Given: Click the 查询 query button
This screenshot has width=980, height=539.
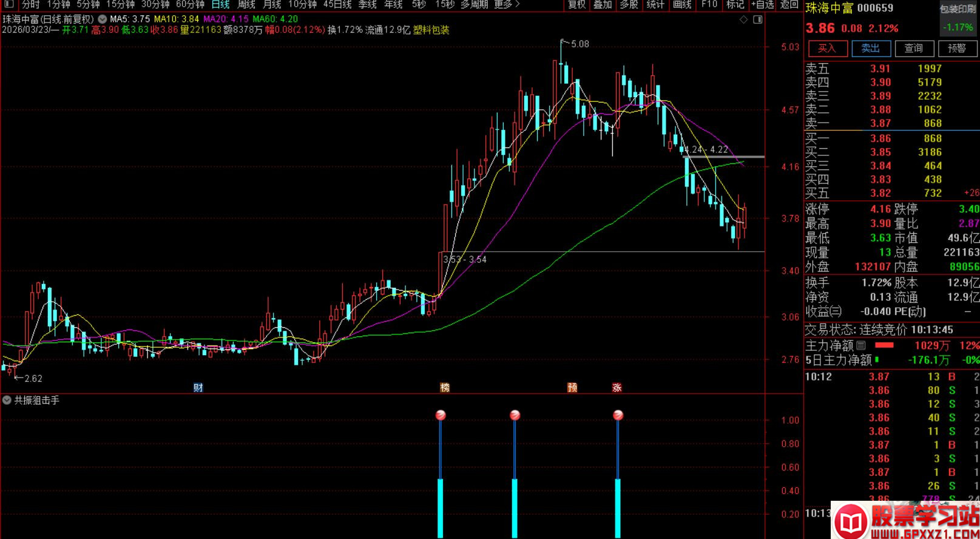Looking at the screenshot, I should coord(913,48).
